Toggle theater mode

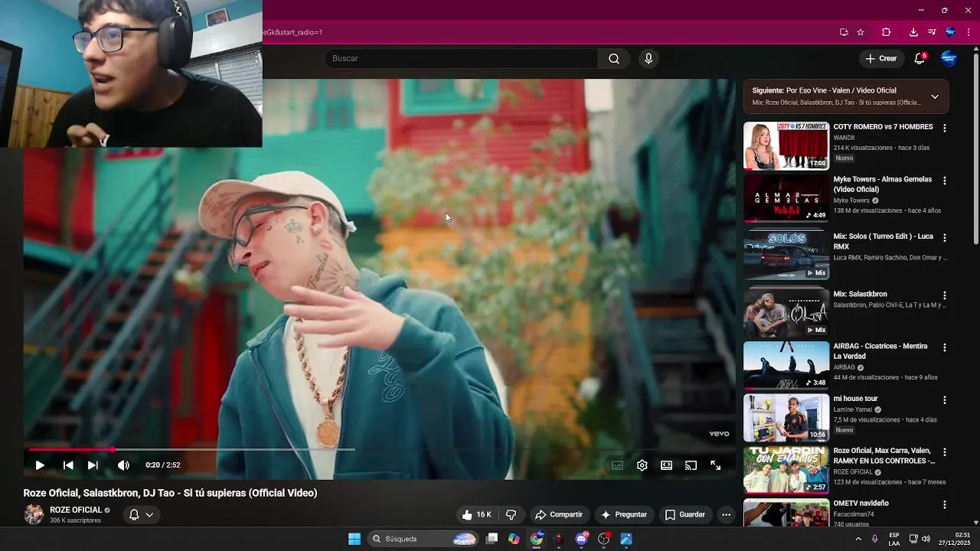coord(667,465)
